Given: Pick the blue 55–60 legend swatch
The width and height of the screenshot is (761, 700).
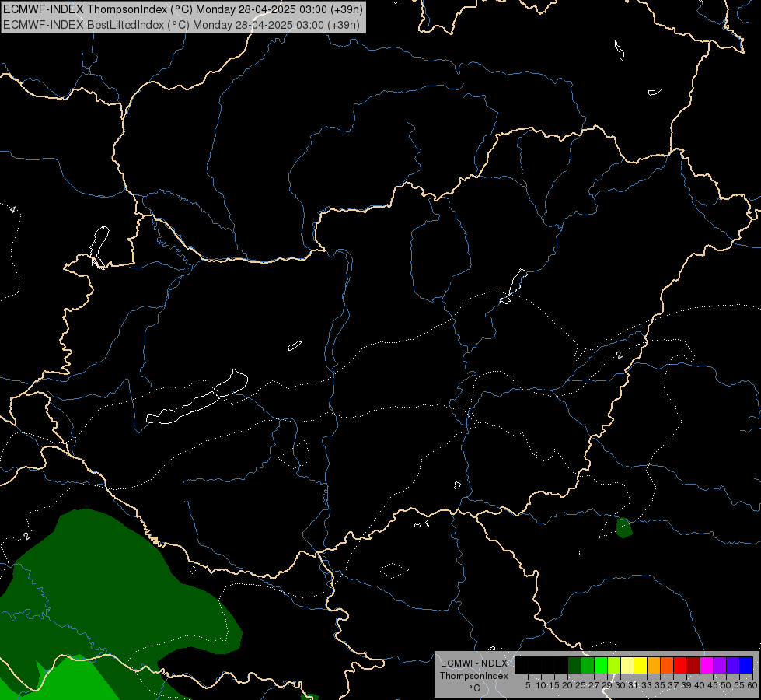Looking at the screenshot, I should [746, 665].
